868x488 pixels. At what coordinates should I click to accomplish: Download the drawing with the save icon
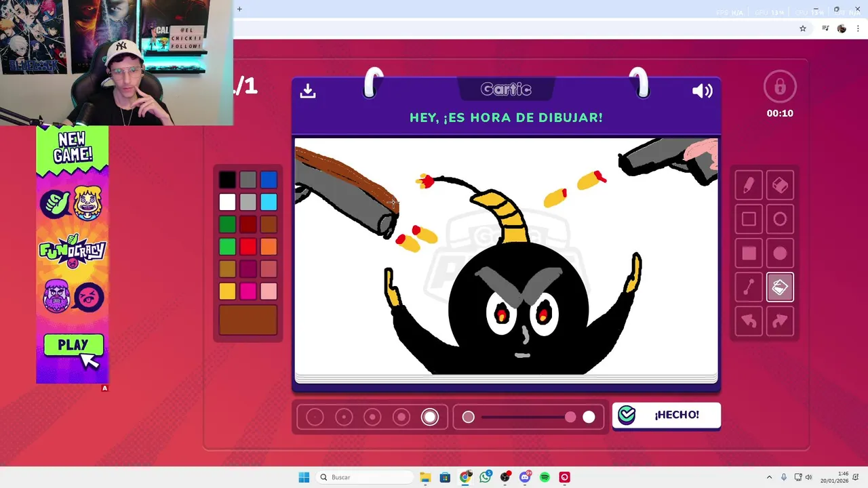tap(308, 91)
